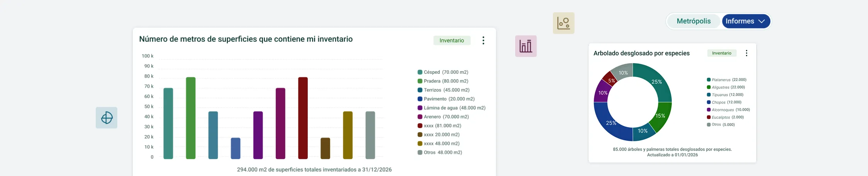
Task: Click Otros 48.000 m2 legend entry
Action: (x=440, y=152)
